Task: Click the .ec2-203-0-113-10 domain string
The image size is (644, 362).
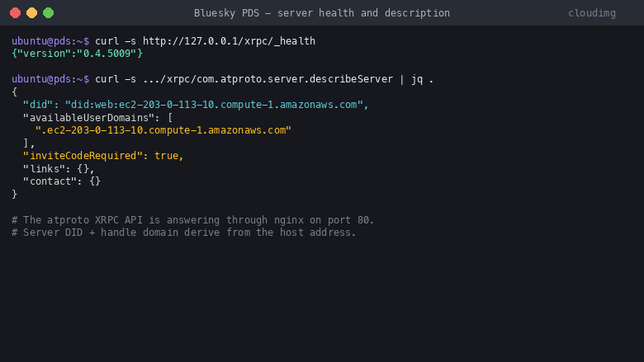Action: (x=163, y=130)
